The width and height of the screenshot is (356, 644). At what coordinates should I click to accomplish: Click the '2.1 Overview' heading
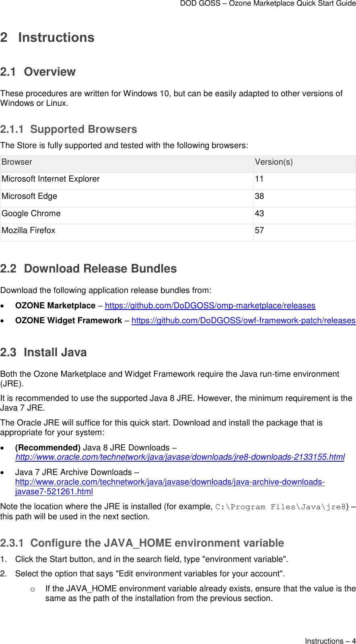38,72
